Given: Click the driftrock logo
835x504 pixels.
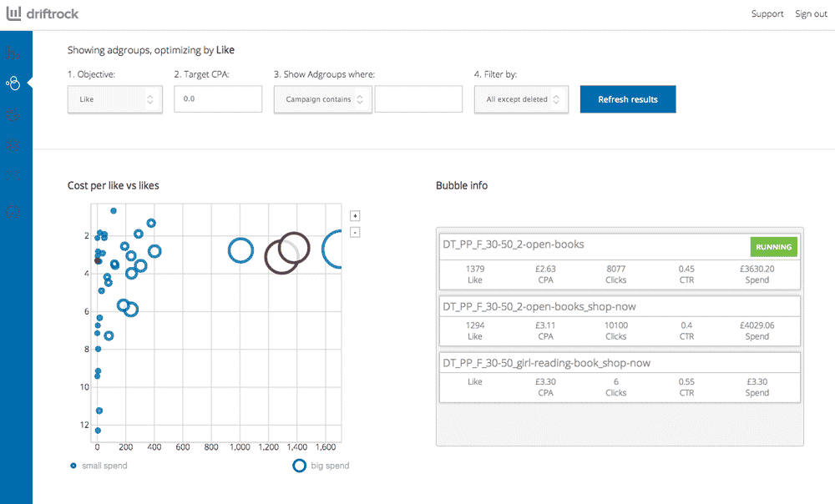Looking at the screenshot, I should 45,13.
